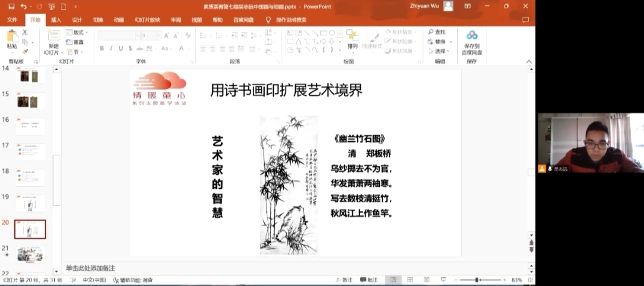Expand the Copy options dropdown arrow
The image size is (644, 286).
coord(32,42)
